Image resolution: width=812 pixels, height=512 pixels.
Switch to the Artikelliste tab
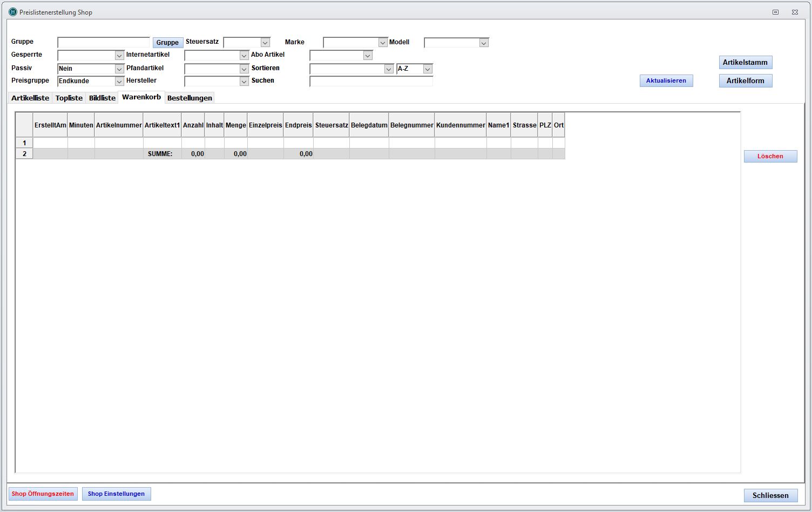(x=30, y=98)
